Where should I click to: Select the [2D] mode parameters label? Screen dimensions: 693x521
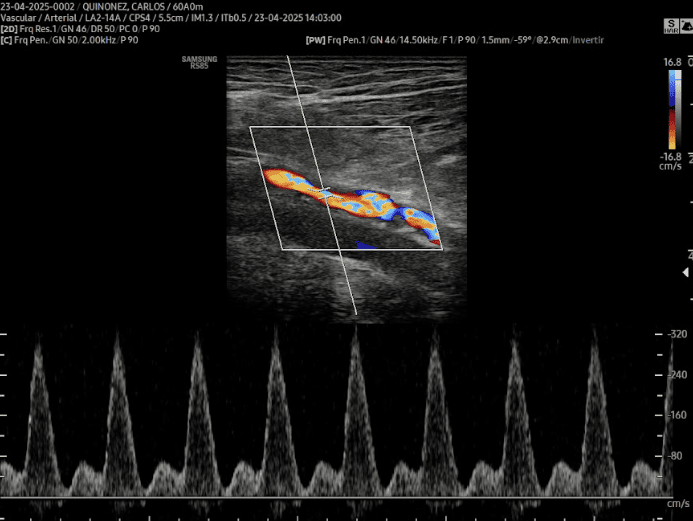pyautogui.click(x=9, y=30)
